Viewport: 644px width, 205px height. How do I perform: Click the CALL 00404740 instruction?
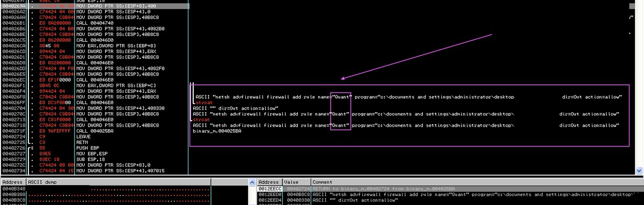pos(94,24)
